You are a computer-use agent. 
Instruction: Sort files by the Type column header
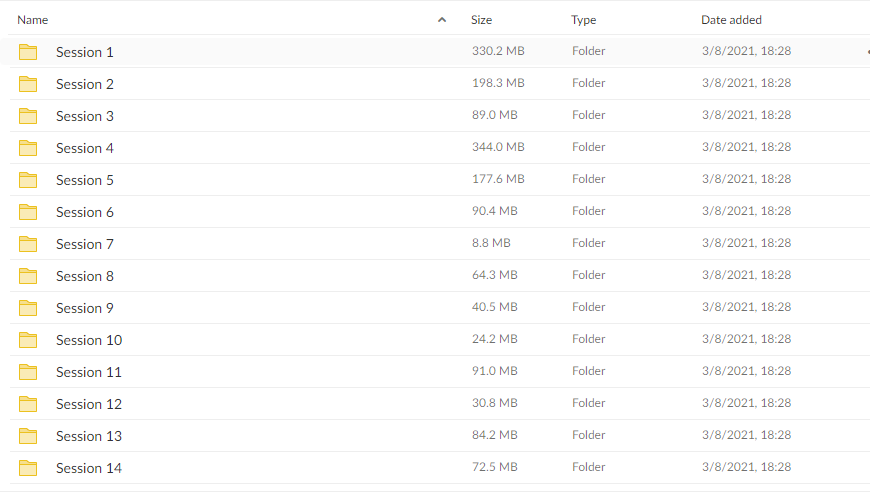(584, 20)
